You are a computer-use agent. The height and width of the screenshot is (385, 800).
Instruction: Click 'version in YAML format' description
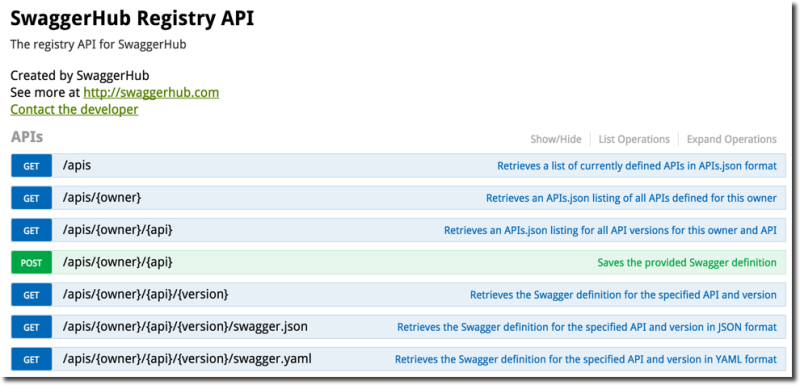(586, 360)
